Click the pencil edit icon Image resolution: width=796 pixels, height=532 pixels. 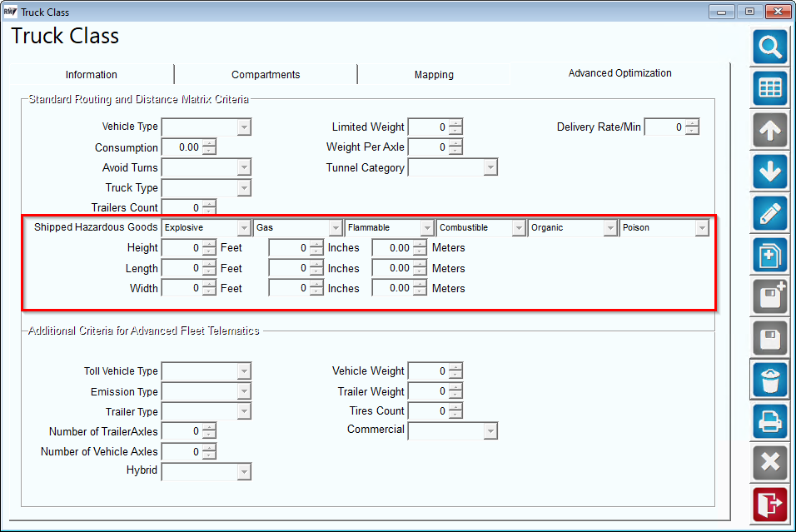pos(770,213)
